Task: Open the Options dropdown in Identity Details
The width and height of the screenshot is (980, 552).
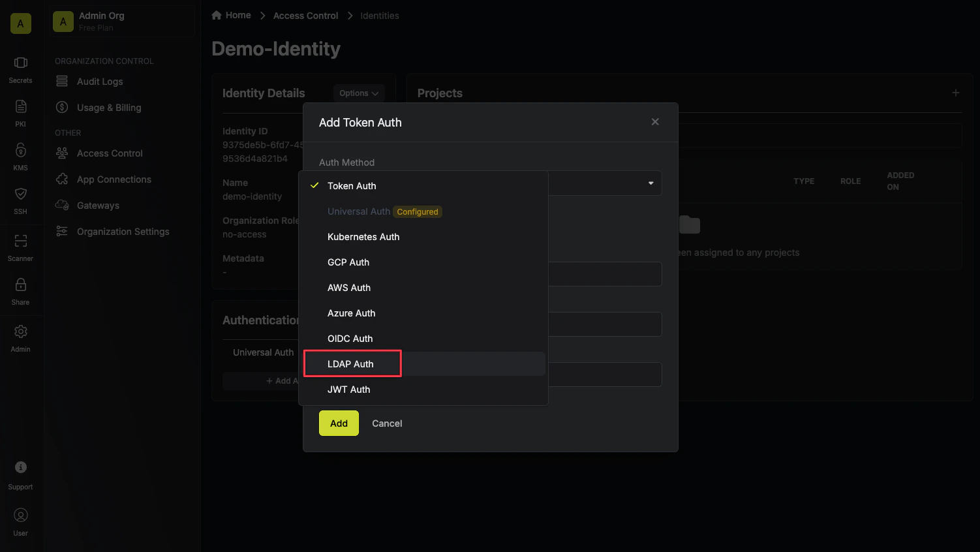Action: pos(359,93)
